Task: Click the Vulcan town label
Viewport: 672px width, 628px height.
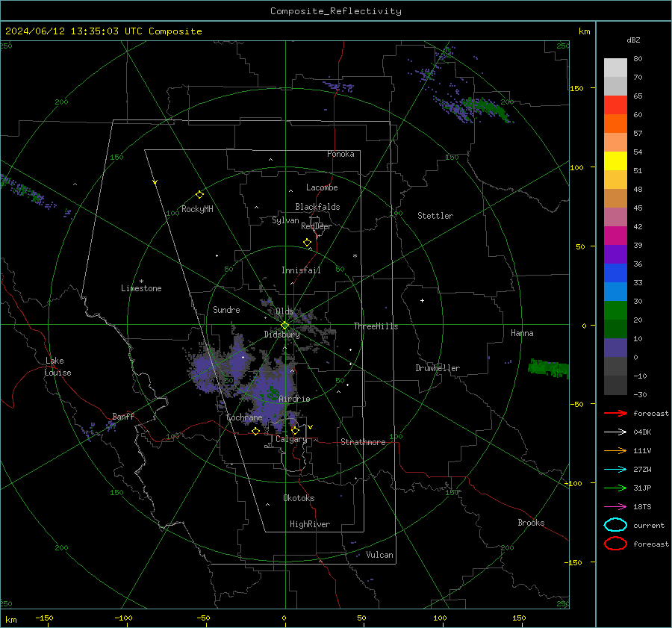Action: 380,555
